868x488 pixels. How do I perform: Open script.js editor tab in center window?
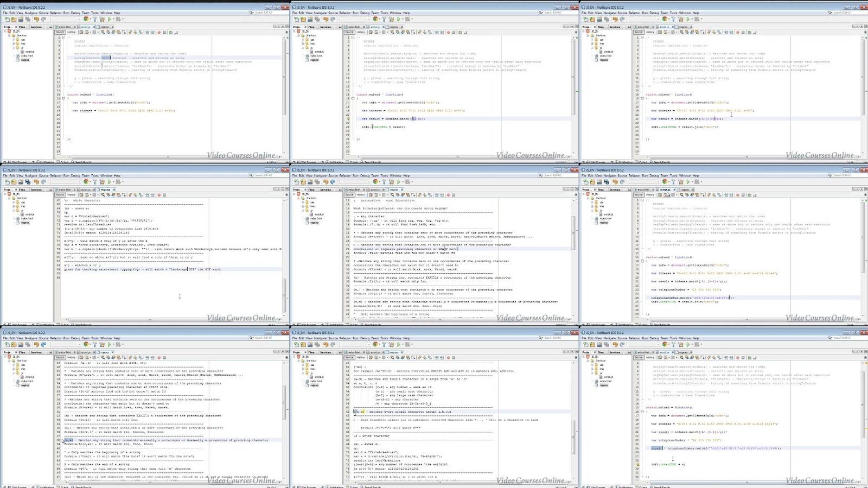click(x=374, y=189)
